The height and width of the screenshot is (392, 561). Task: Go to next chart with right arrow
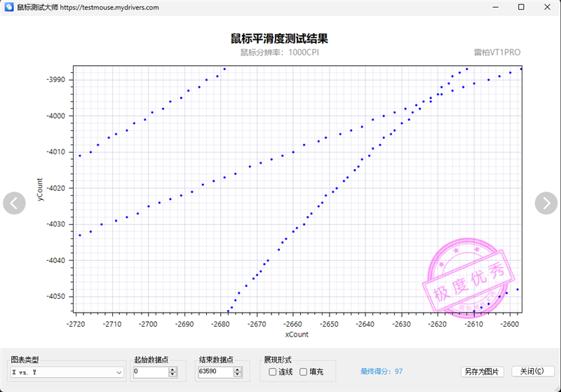(546, 203)
